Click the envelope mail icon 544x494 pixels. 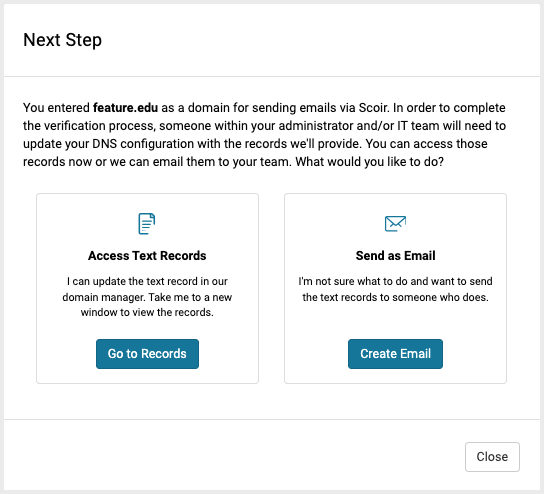[395, 223]
